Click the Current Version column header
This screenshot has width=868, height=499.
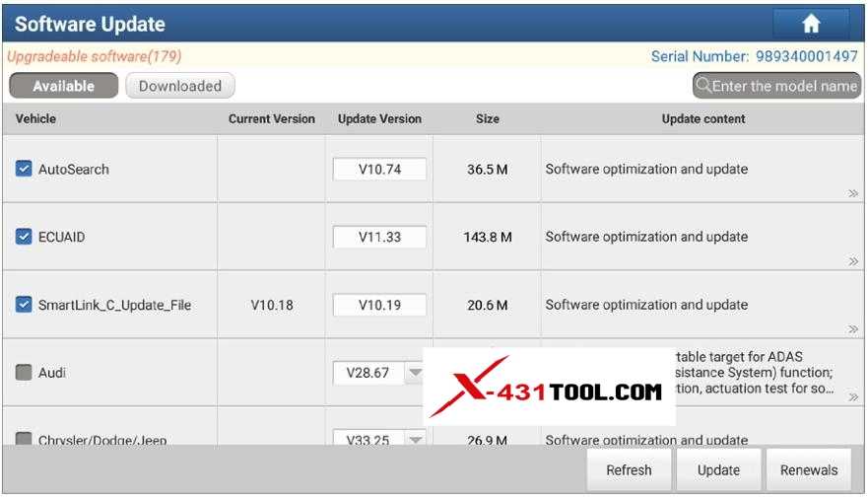271,118
